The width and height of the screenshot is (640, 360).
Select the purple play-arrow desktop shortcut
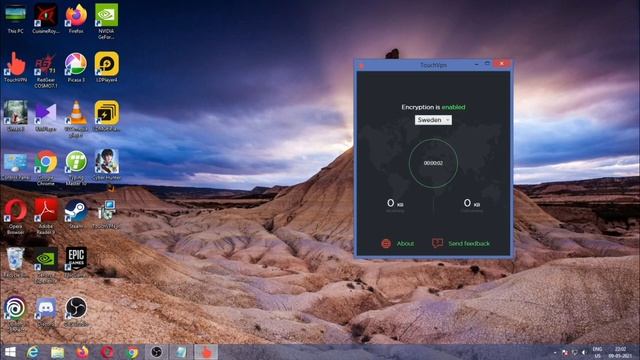(45, 116)
